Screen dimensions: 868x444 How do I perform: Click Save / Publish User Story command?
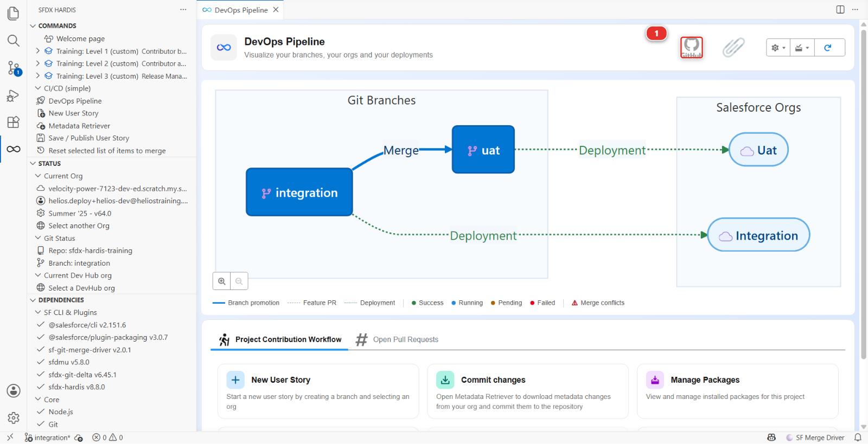pyautogui.click(x=112, y=138)
